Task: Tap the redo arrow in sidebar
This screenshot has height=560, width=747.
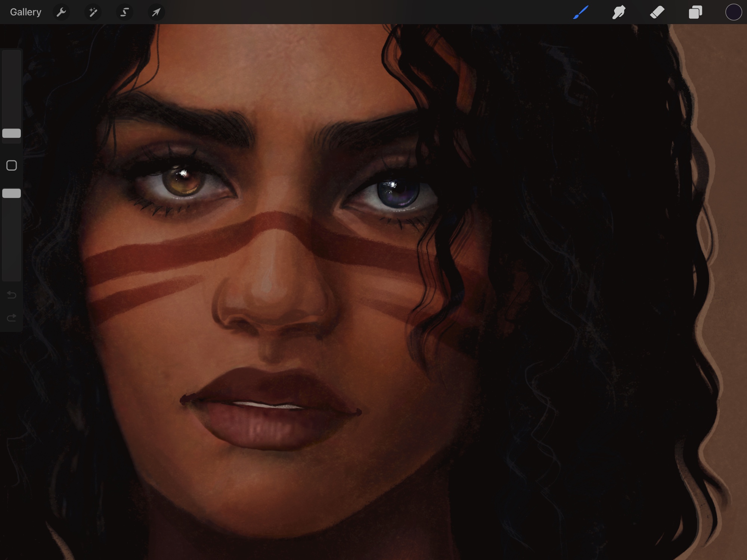Action: coord(12,318)
